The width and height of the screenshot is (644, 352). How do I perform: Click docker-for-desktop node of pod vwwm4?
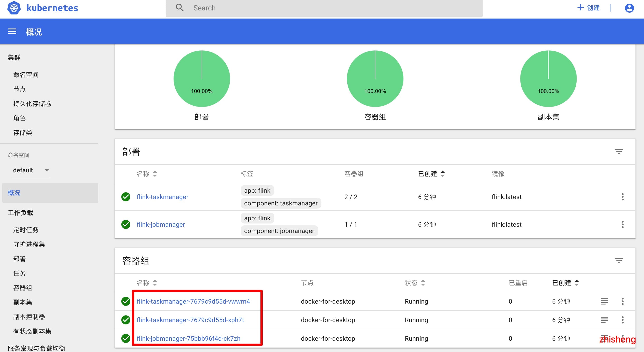coord(328,301)
